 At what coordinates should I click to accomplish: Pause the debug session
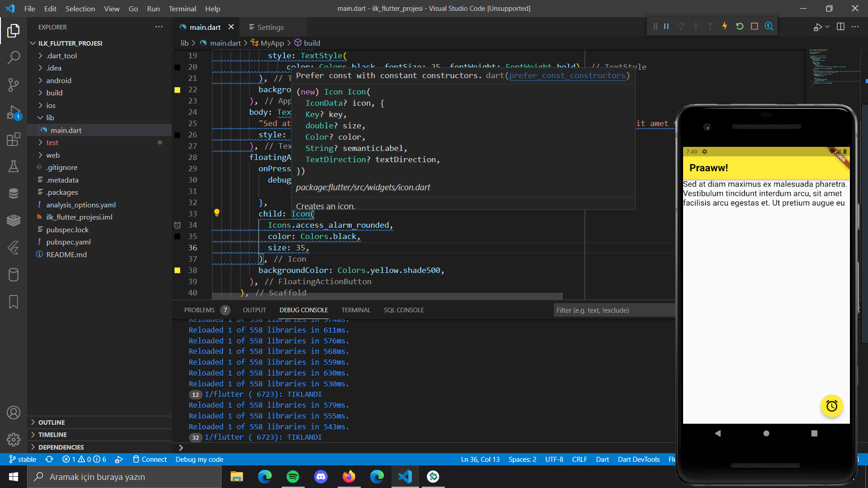[666, 27]
